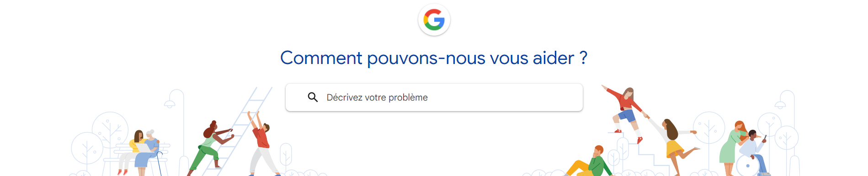Viewport: 868px width, 176px height.
Task: Click the elderly woman's walking cane
Action: [x=160, y=163]
